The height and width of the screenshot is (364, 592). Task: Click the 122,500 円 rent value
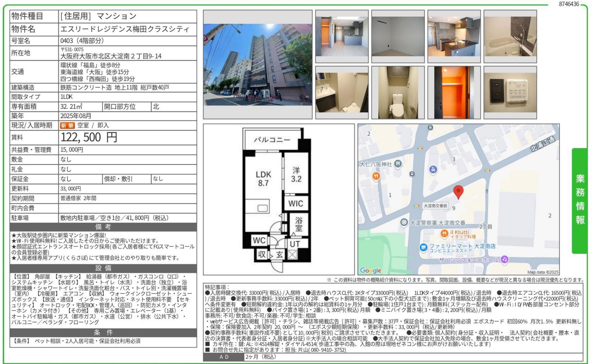click(89, 137)
